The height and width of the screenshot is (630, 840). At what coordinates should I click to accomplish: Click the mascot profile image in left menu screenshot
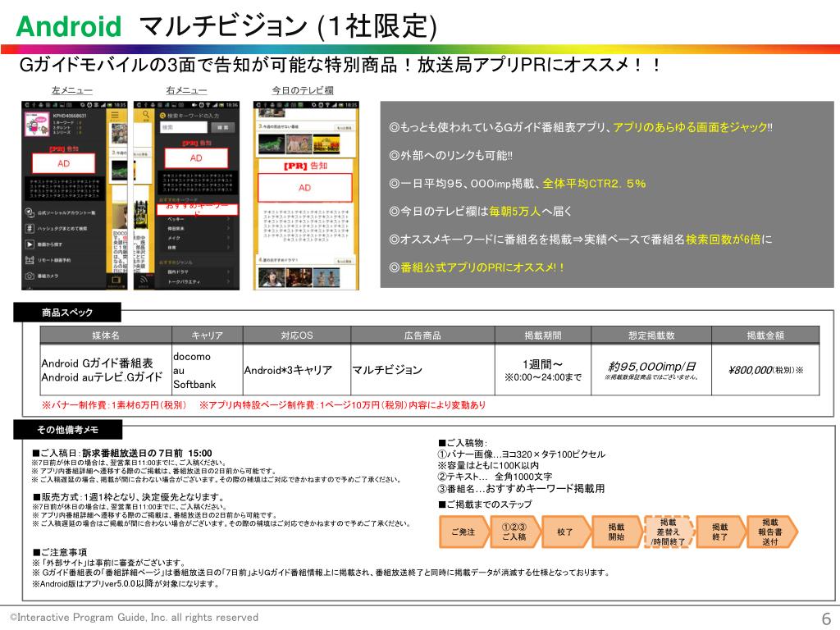tap(36, 125)
